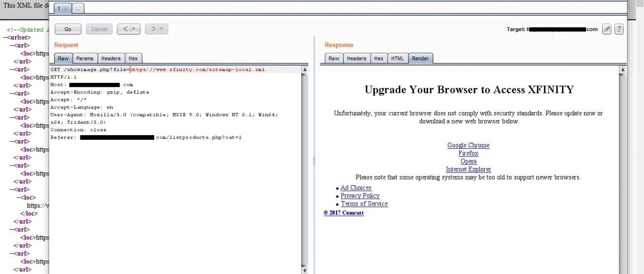Image resolution: width=644 pixels, height=274 pixels.
Task: Open the forward history dropdown arrow
Action: tap(162, 29)
